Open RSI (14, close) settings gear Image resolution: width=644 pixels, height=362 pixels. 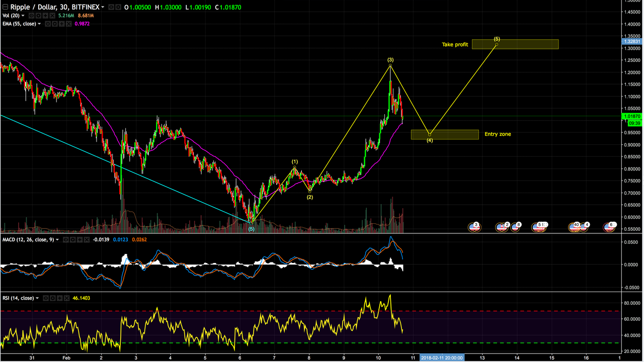coord(53,298)
